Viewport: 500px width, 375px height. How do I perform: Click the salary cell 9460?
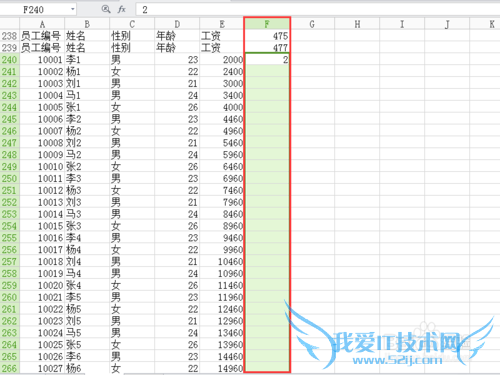click(x=222, y=238)
